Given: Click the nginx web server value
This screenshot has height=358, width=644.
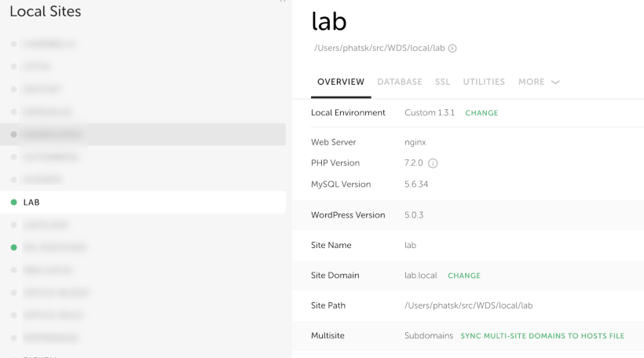Looking at the screenshot, I should point(415,142).
